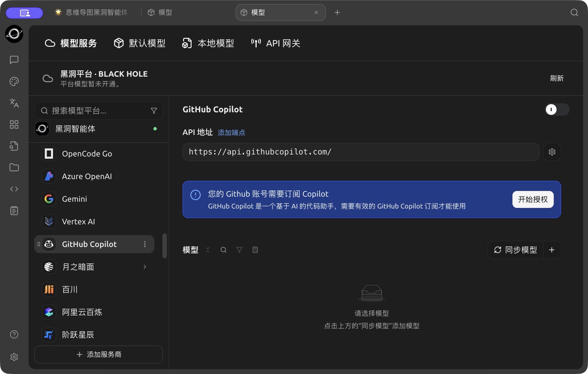The image size is (588, 374).
Task: Switch to the 本地模型 tab
Action: point(208,43)
